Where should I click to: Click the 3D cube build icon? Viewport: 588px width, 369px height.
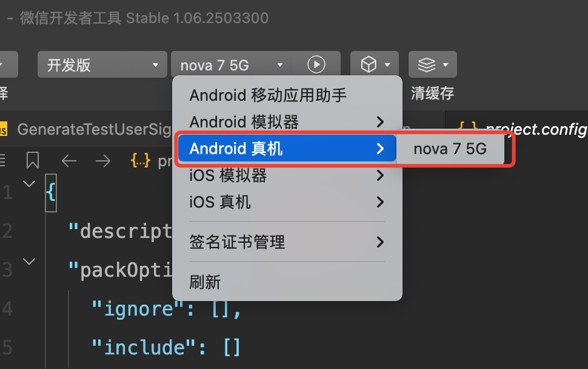coord(369,64)
